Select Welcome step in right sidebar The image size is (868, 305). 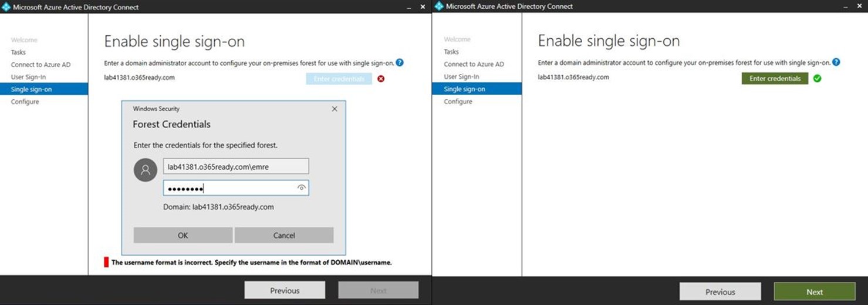coord(457,39)
